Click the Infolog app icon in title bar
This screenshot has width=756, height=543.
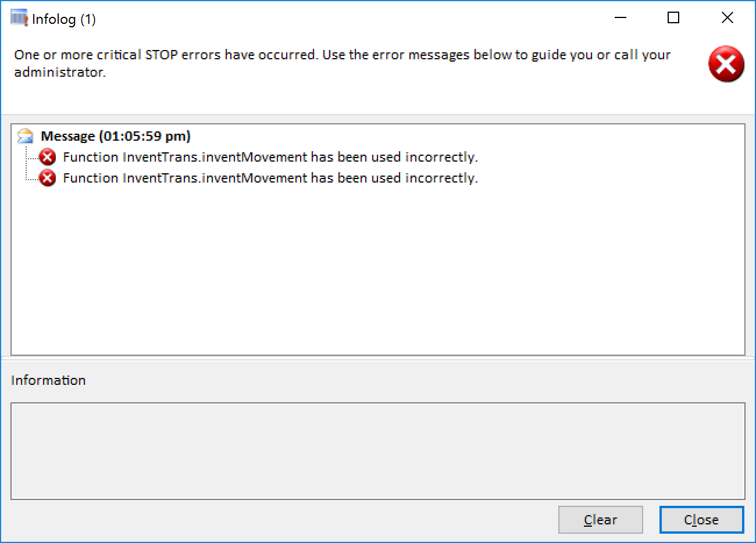19,18
